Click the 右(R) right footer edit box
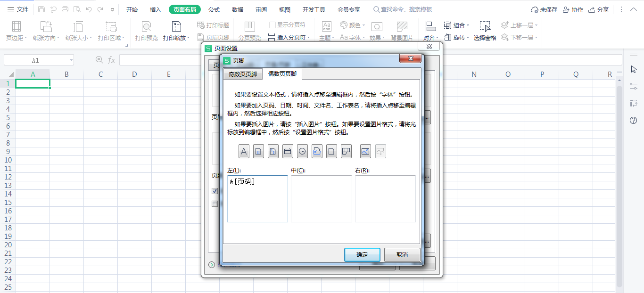The width and height of the screenshot is (644, 293). pos(385,199)
